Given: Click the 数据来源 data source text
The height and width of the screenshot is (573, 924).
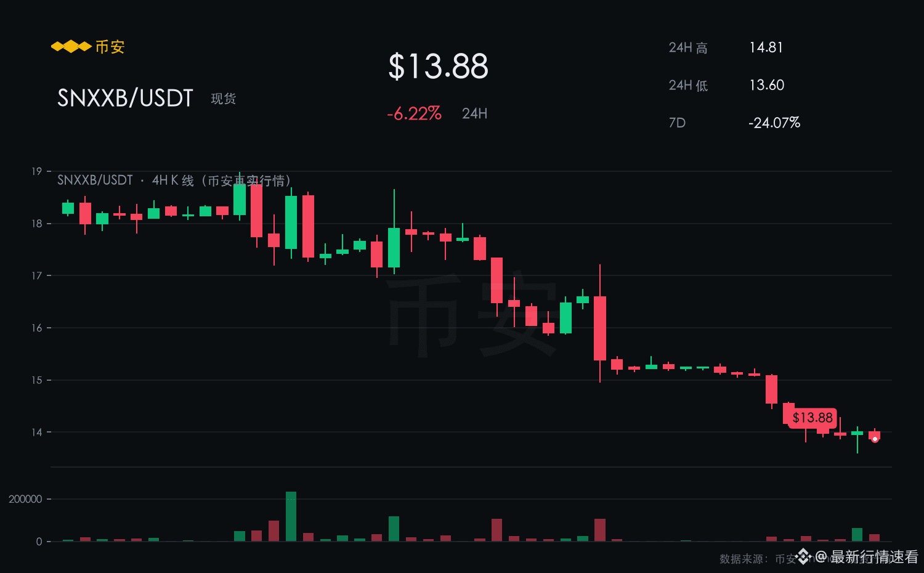Looking at the screenshot, I should 744,559.
